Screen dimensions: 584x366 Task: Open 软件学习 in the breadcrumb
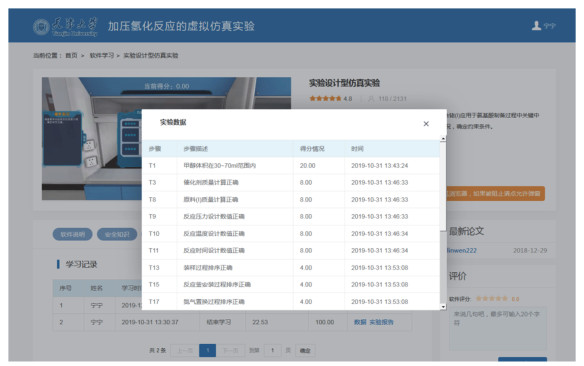101,55
